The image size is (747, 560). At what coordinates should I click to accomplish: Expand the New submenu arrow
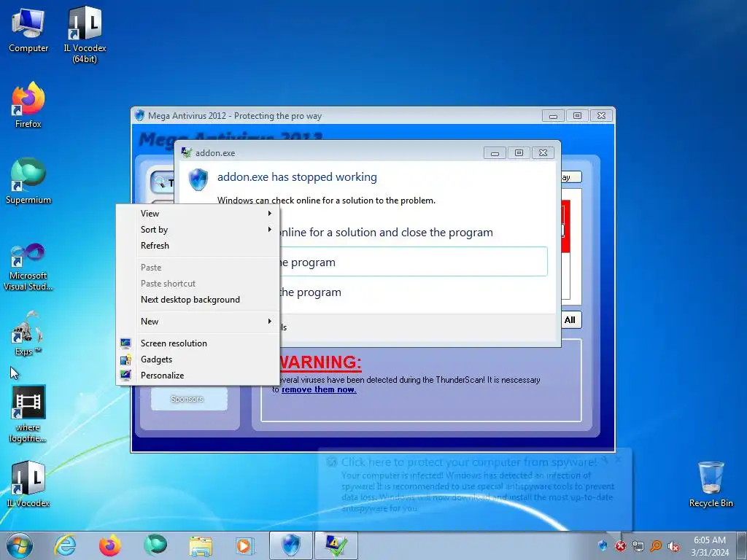click(270, 322)
